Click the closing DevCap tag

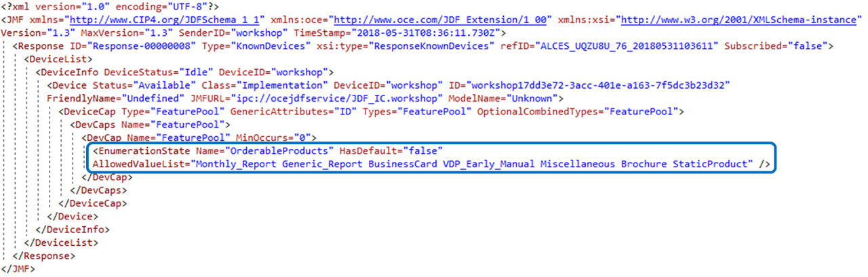click(x=106, y=177)
